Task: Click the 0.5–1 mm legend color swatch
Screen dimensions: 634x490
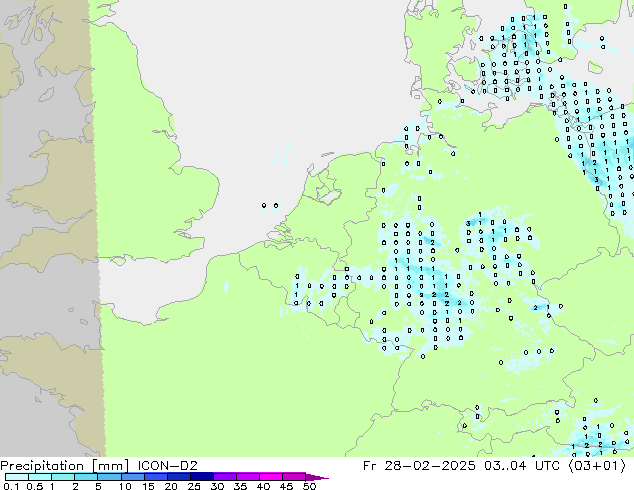Action: tap(40, 477)
